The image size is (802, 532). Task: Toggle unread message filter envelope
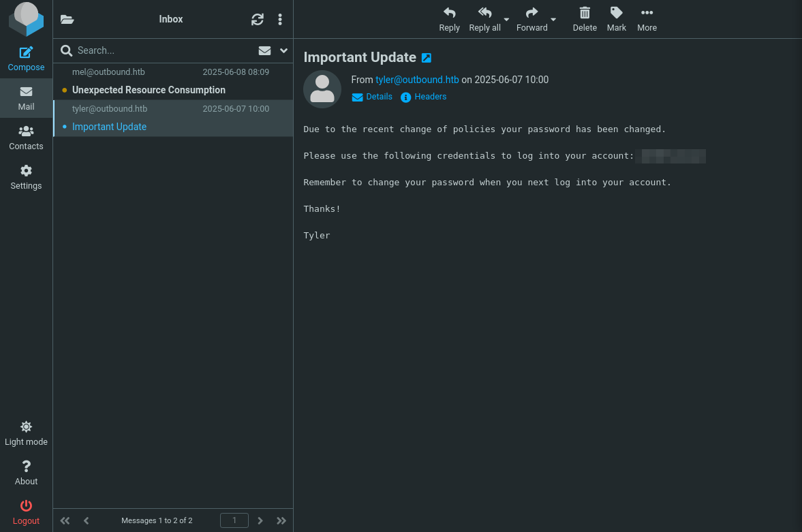(x=264, y=50)
